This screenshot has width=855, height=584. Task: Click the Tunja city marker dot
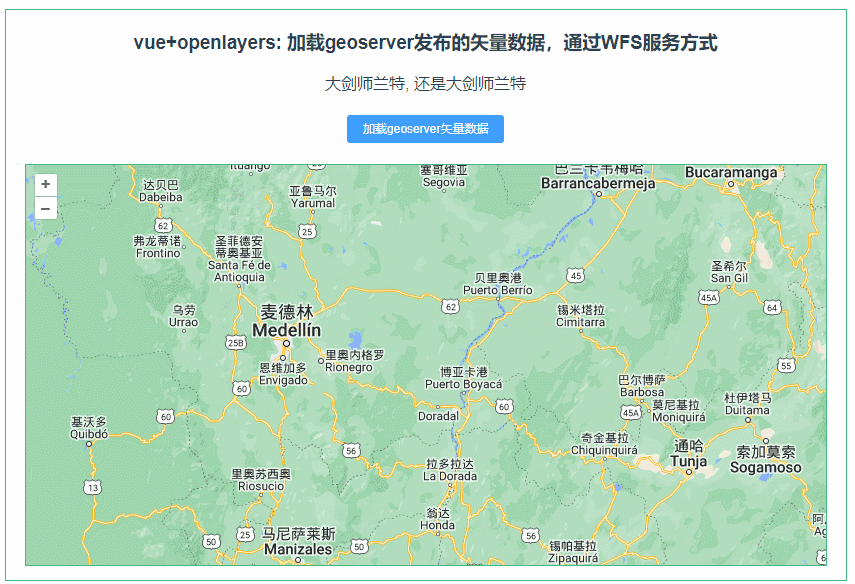(689, 472)
